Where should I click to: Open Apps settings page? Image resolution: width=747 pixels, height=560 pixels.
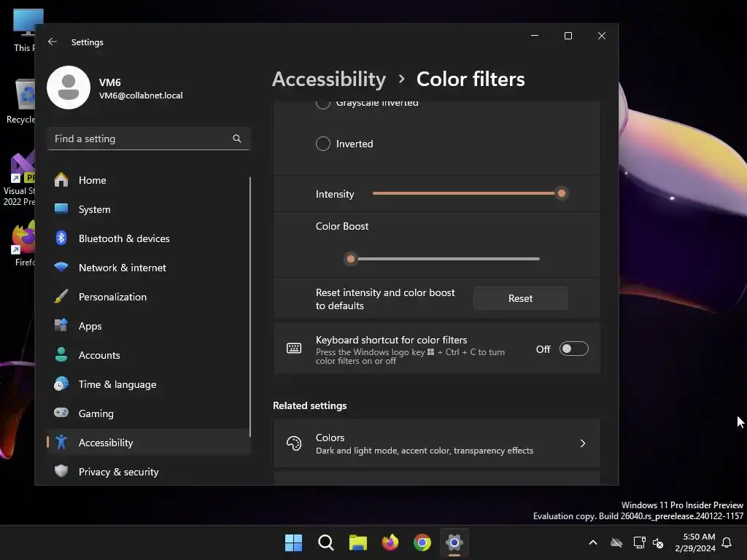(x=148, y=326)
